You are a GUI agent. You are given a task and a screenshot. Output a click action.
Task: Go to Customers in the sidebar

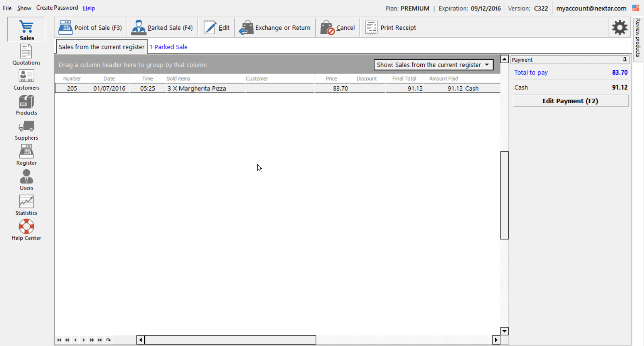tap(26, 80)
